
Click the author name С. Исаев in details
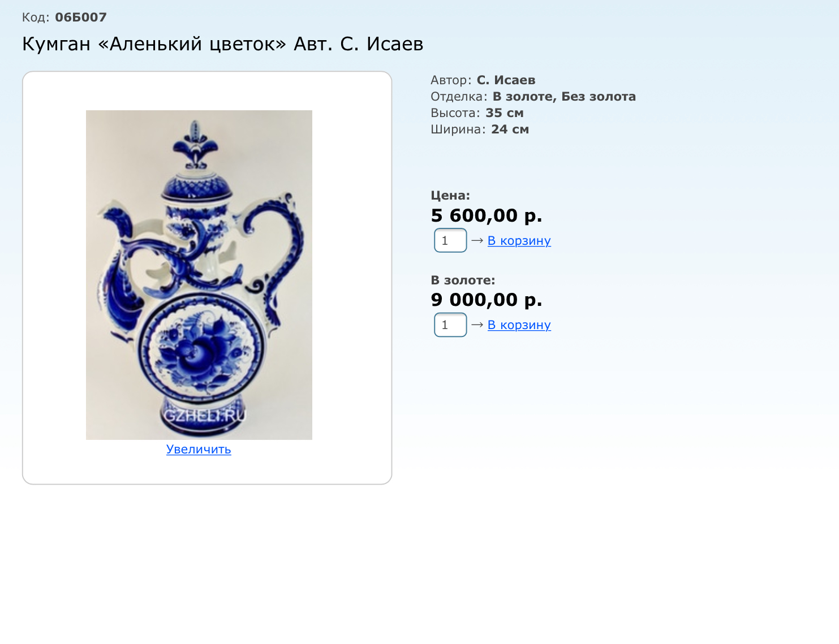click(x=506, y=80)
